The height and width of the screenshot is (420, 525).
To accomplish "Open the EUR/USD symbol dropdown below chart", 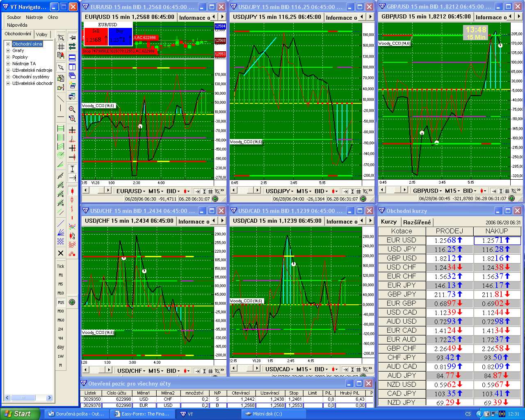I will click(131, 191).
